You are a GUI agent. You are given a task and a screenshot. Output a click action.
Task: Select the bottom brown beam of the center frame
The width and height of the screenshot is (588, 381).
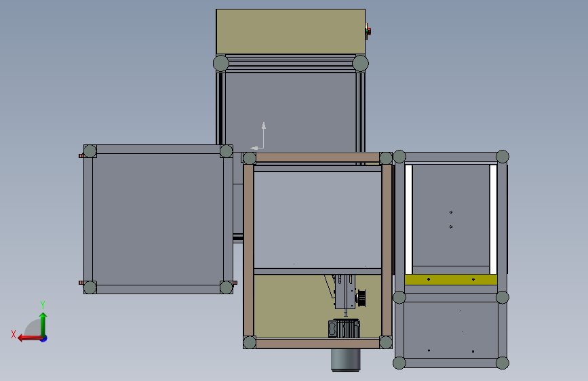(x=317, y=344)
